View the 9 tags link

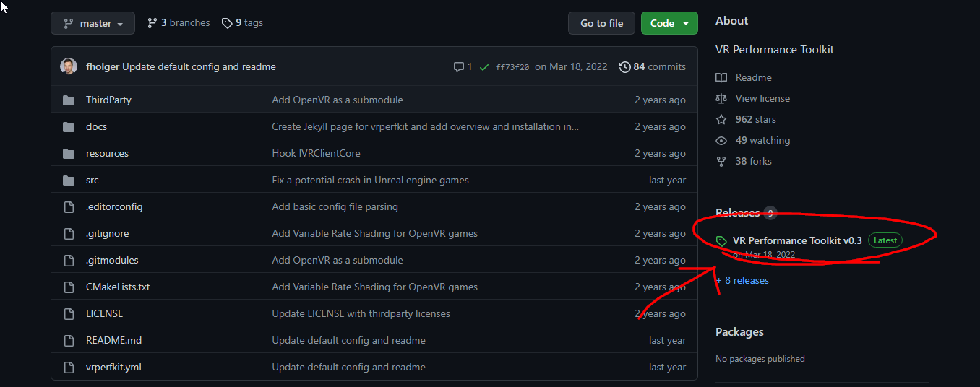point(242,23)
